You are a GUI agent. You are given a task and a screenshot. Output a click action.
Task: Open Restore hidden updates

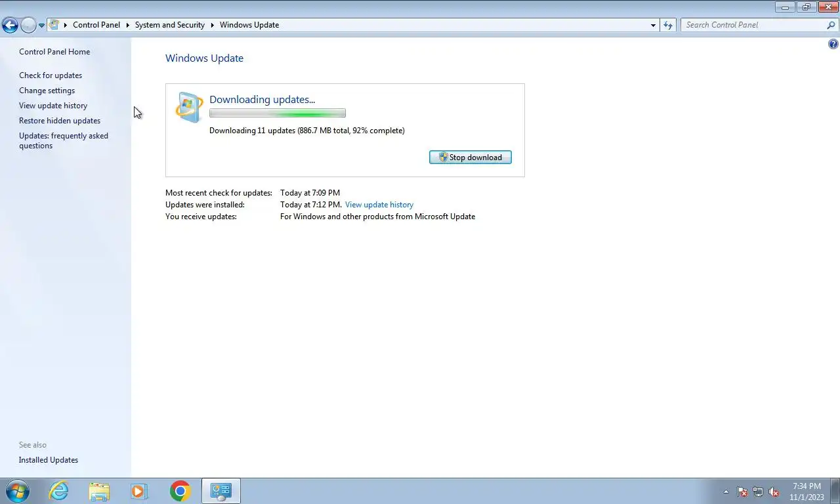[60, 121]
